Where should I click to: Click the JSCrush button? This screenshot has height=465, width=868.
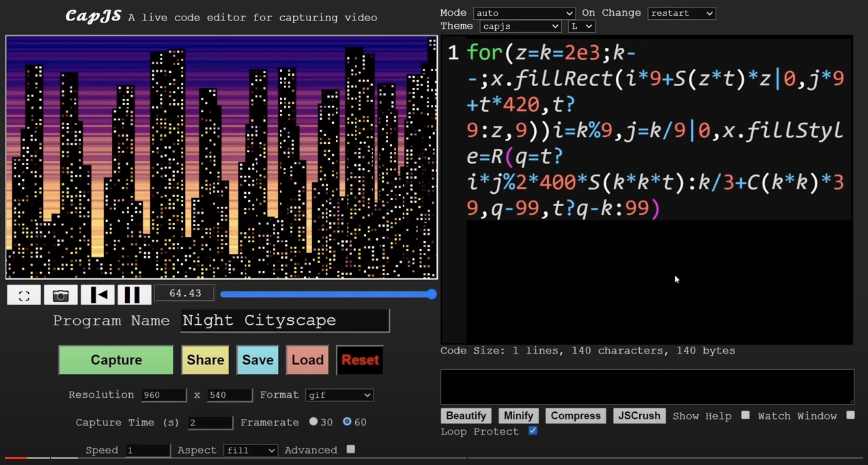639,416
